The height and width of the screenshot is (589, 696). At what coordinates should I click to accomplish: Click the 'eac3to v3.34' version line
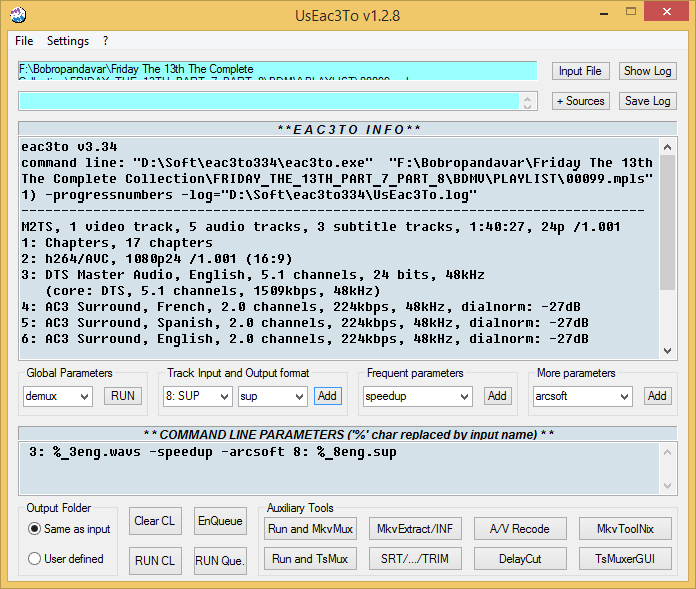click(69, 147)
